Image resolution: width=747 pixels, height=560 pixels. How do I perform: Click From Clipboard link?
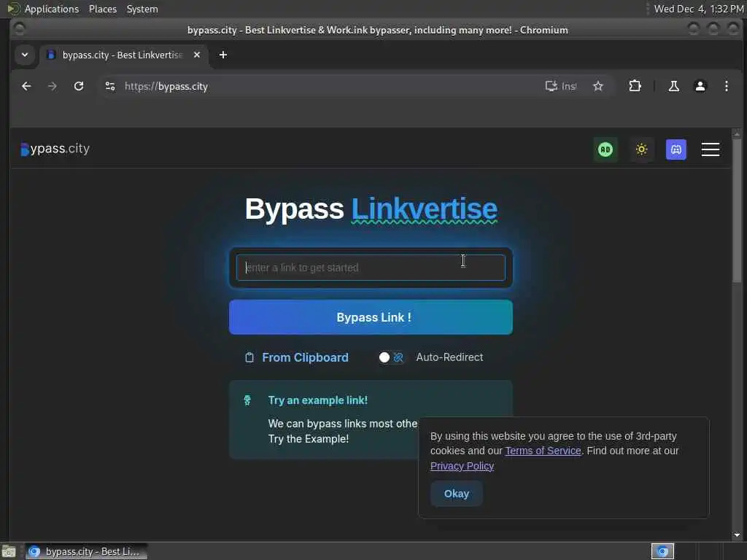coord(305,357)
